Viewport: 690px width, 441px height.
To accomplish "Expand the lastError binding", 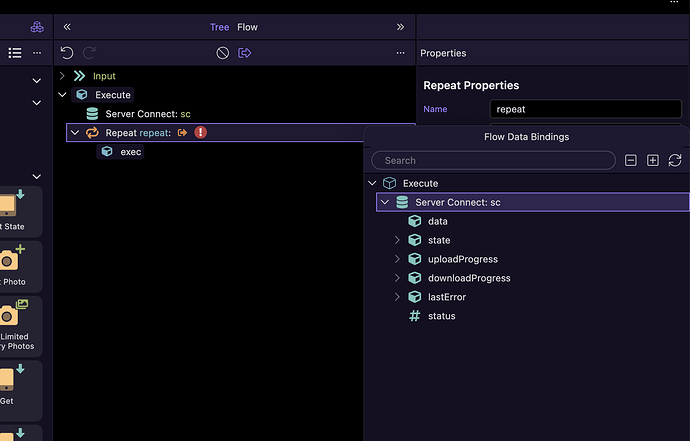I will [x=397, y=297].
